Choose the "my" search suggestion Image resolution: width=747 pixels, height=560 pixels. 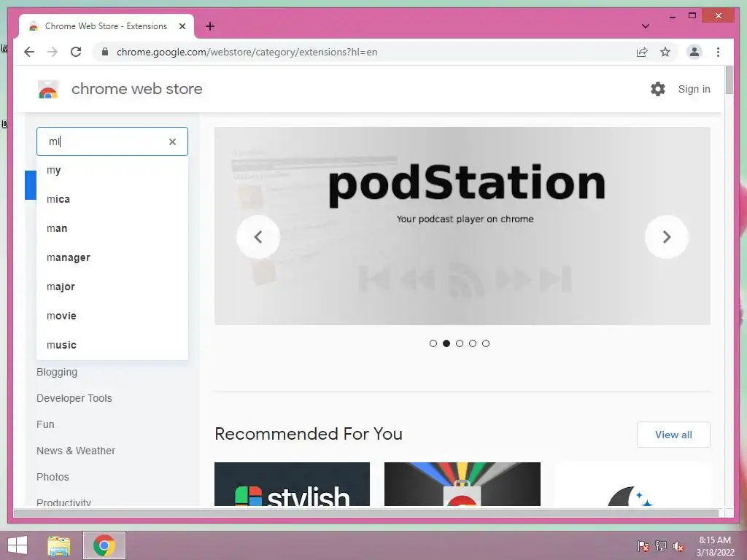click(112, 170)
